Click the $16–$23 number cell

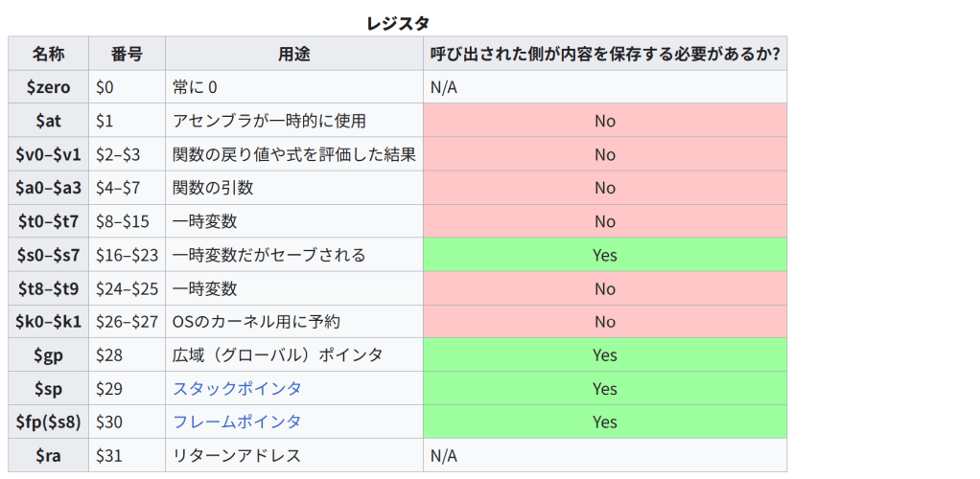point(127,255)
